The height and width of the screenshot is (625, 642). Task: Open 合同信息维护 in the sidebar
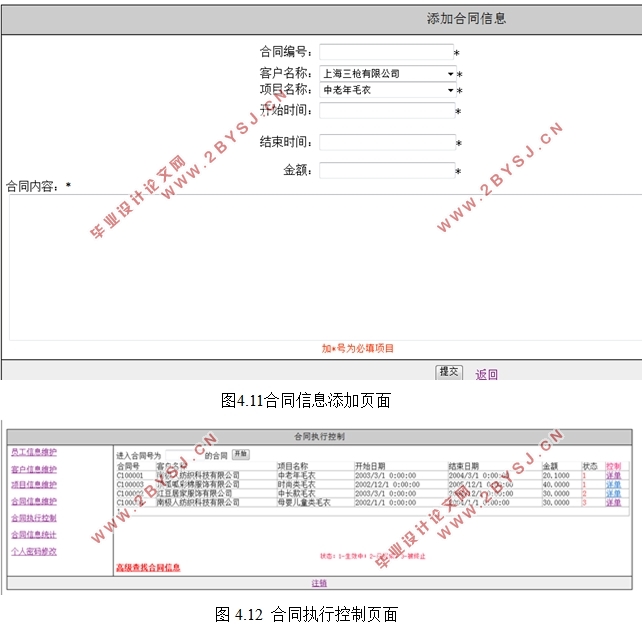click(34, 501)
